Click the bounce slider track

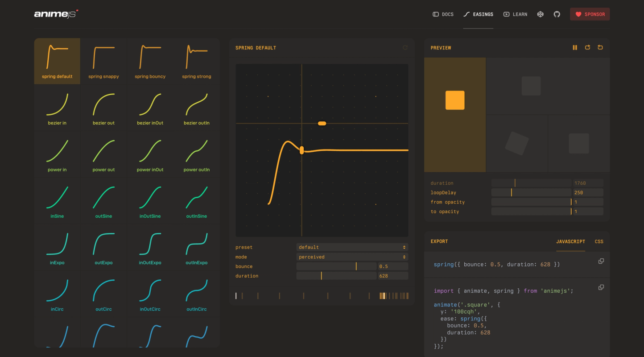click(336, 266)
